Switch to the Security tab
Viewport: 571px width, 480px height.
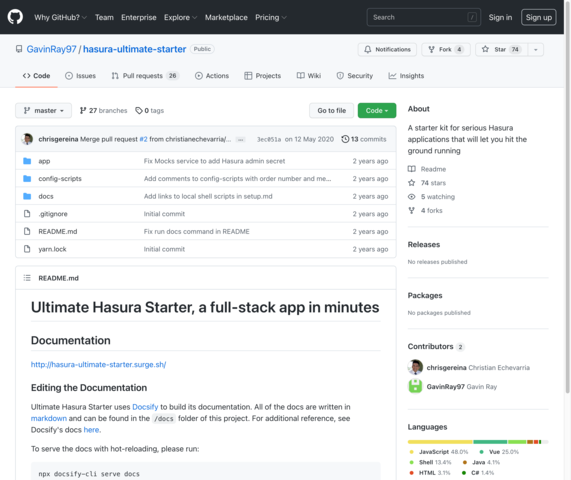point(355,76)
